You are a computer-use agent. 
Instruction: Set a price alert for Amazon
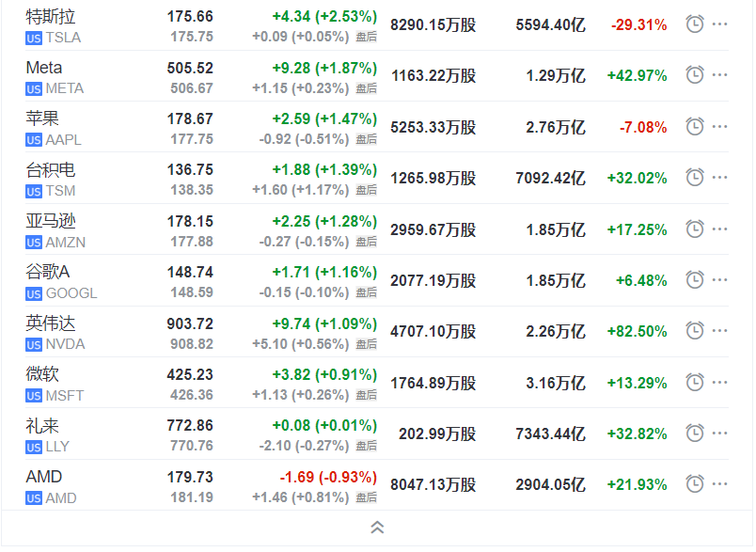click(x=694, y=229)
